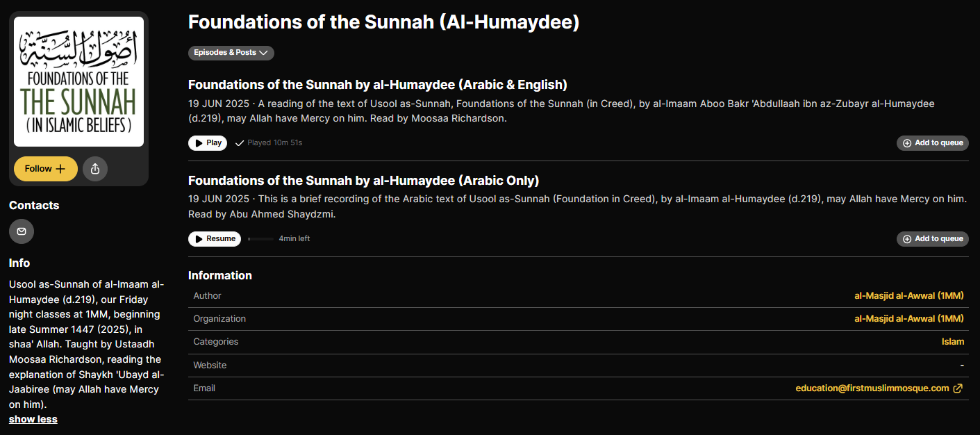Screen dimensions: 980x435
Task: Click the education@firstmuslimmosque.com email link
Action: click(x=872, y=388)
